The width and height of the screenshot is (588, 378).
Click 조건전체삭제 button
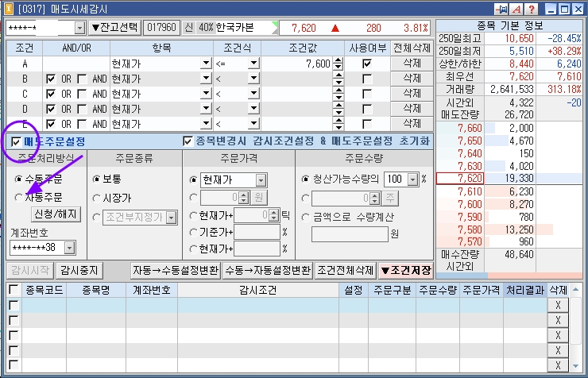[346, 271]
